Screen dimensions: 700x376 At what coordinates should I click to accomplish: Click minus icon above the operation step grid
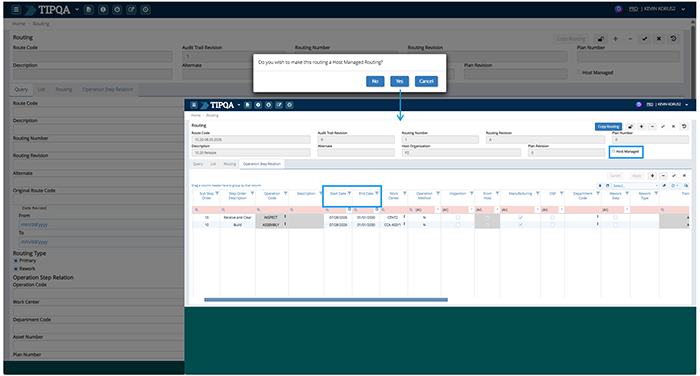point(663,176)
